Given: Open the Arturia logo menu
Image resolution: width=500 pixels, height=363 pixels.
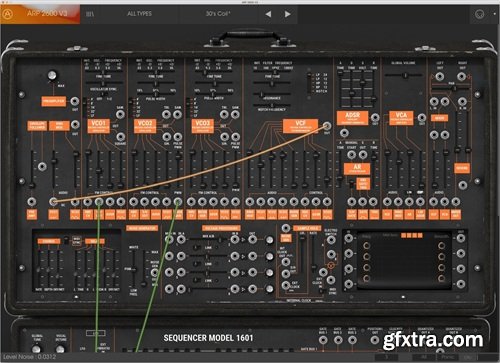Looking at the screenshot, I should click(x=7, y=14).
